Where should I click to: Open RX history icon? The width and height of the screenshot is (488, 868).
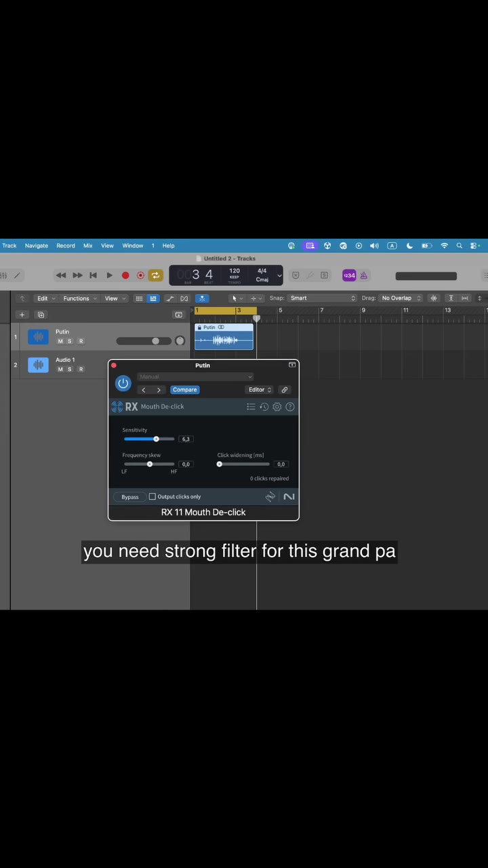pyautogui.click(x=264, y=407)
